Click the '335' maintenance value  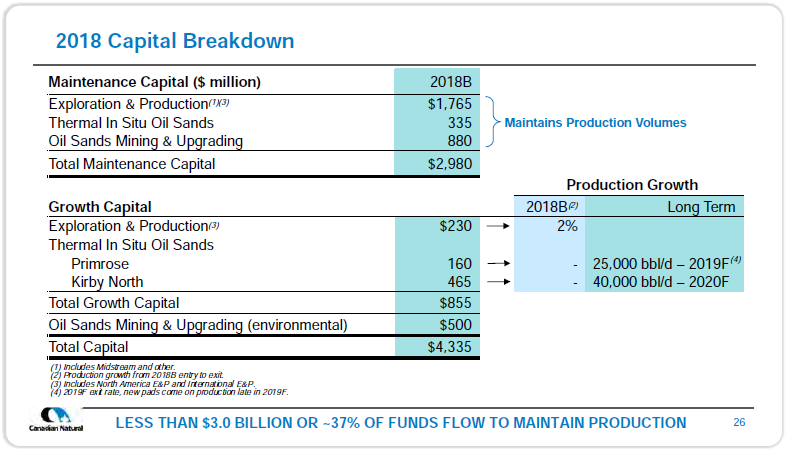click(460, 123)
